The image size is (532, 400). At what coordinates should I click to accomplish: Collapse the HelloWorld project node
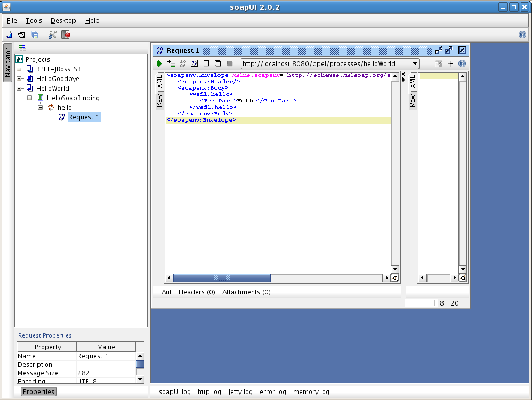[19, 89]
